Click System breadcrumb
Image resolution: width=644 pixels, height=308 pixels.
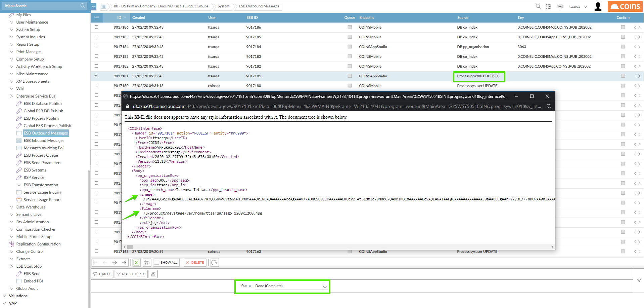pos(223,6)
